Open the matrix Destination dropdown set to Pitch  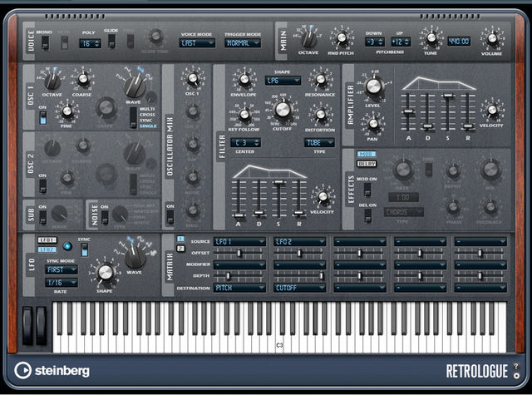point(239,288)
